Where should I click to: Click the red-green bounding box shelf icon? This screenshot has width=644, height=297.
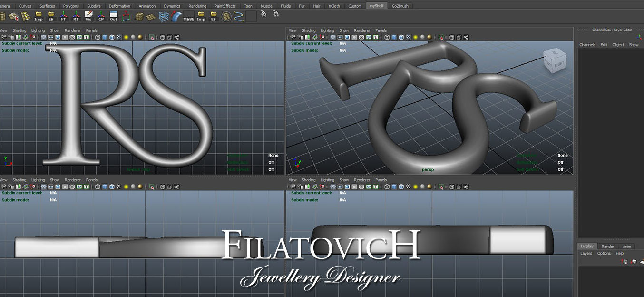[x=126, y=17]
